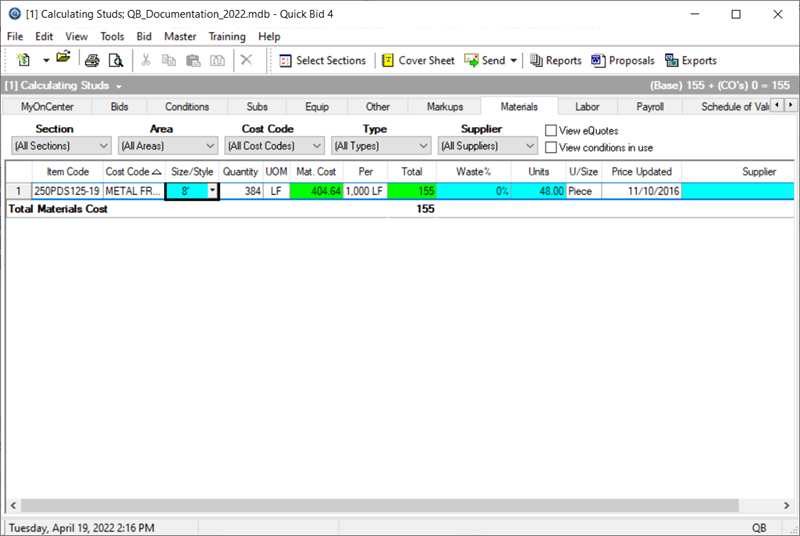This screenshot has width=800, height=536.
Task: Enable View conditions in use checkbox
Action: tap(551, 147)
